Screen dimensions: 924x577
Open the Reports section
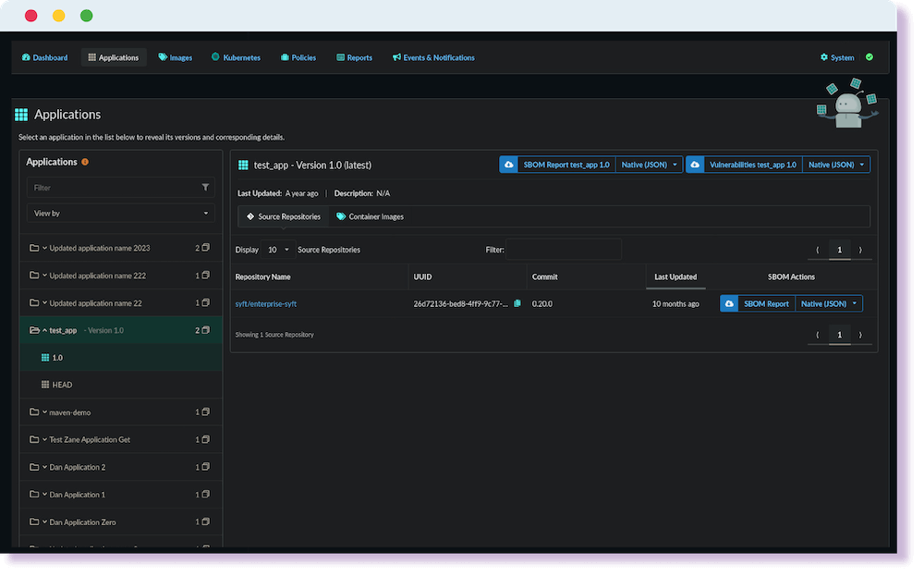(x=355, y=58)
